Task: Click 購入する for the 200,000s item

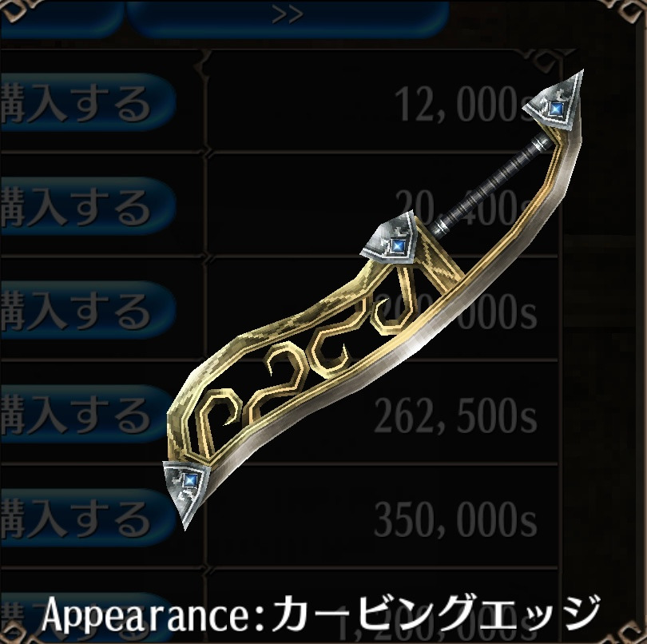Action: point(88,310)
